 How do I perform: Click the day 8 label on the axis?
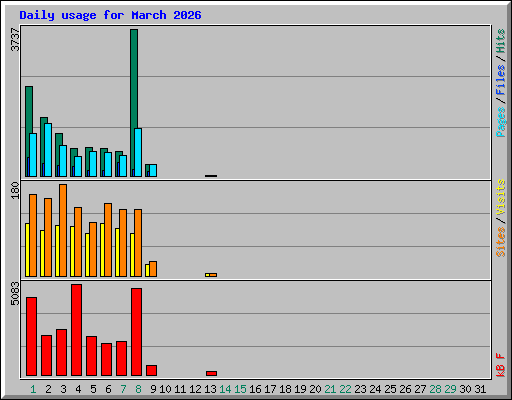point(138,389)
